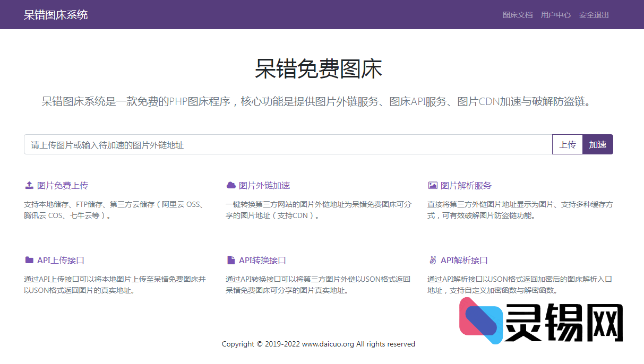Click the picture icon beside 图片解析服务
The width and height of the screenshot is (644, 364).
[x=432, y=185]
